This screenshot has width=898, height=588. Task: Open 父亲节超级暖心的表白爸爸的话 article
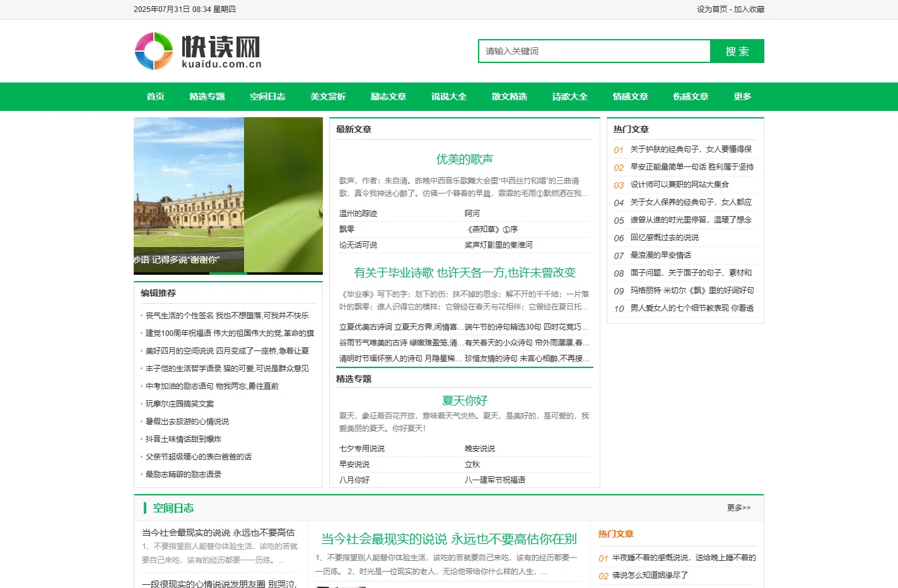pos(199,457)
